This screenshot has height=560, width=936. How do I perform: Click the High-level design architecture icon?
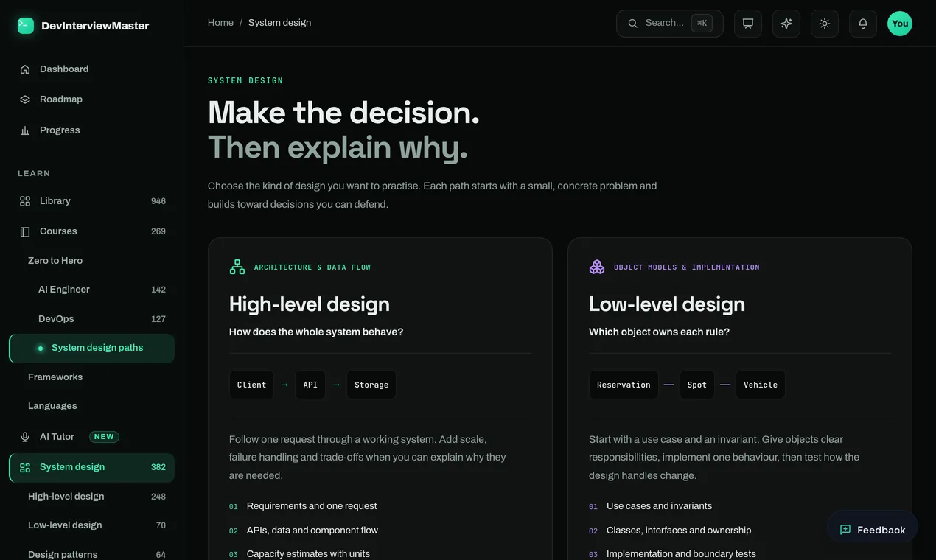coord(237,267)
